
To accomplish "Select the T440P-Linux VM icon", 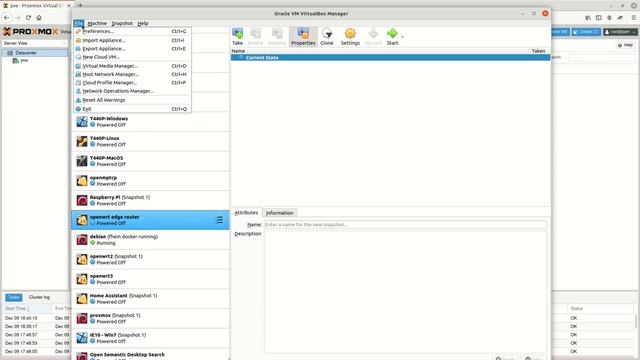I will point(82,141).
